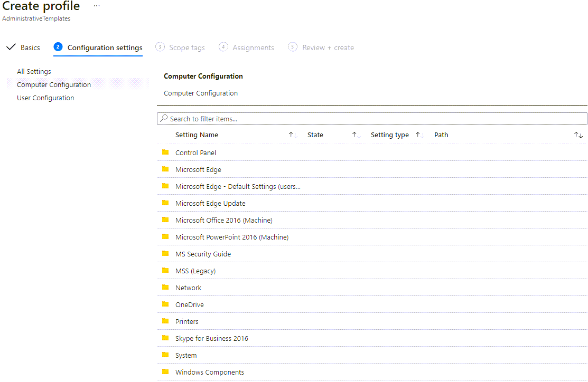588x382 pixels.
Task: Open MSS (Legacy) row
Action: [372, 270]
